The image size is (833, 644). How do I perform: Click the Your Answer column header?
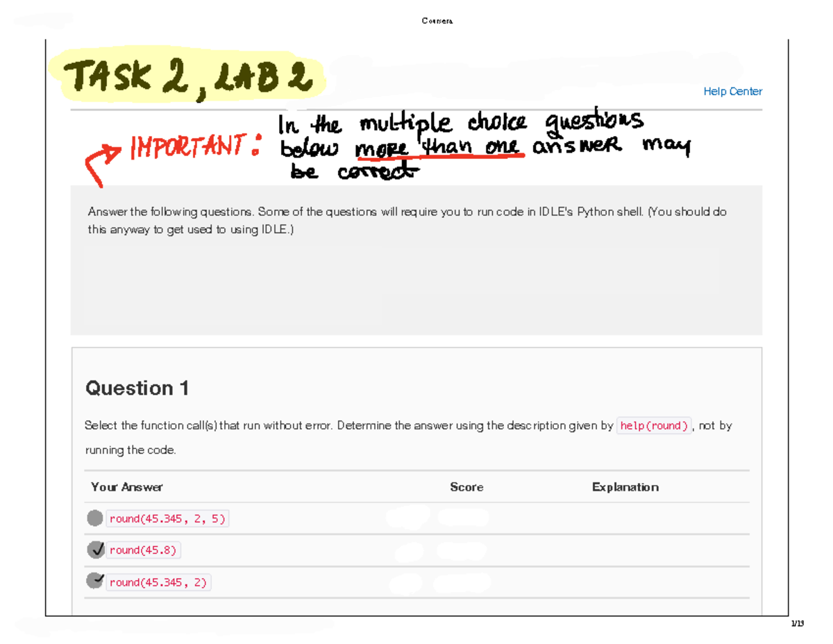126,487
